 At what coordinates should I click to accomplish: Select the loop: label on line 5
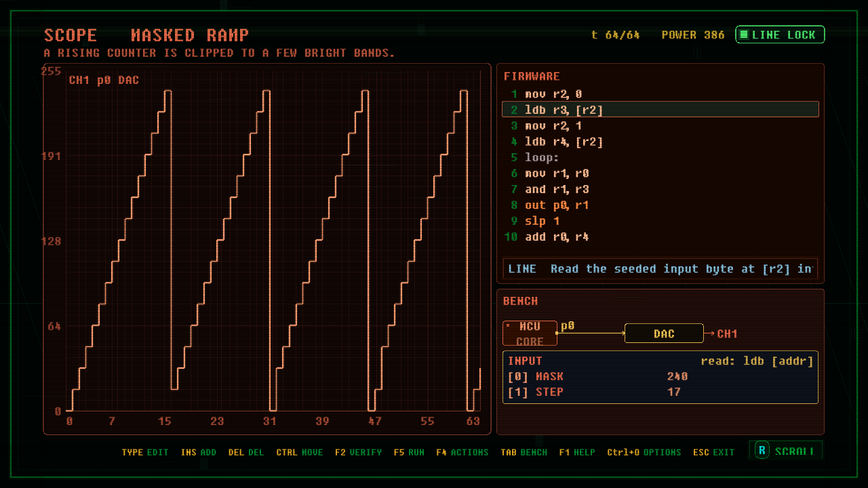tap(660, 157)
